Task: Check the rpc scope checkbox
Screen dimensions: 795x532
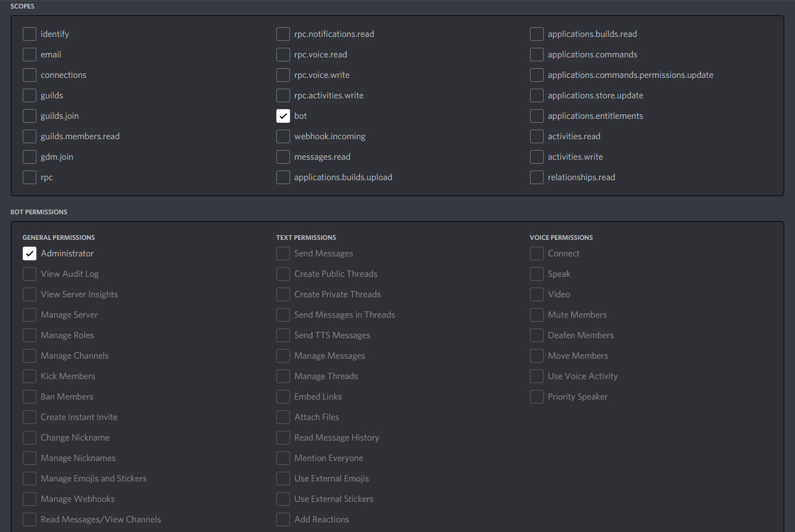Action: [x=30, y=177]
